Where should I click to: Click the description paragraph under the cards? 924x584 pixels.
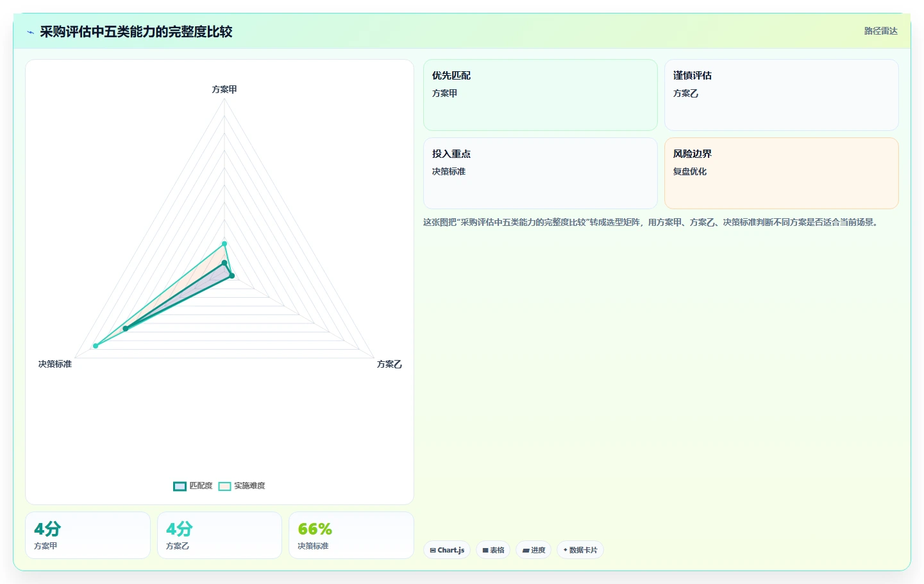point(652,222)
